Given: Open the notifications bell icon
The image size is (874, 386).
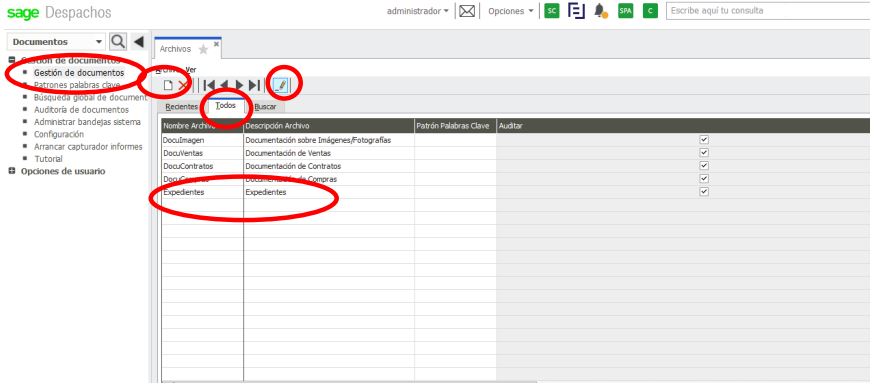Looking at the screenshot, I should 600,11.
